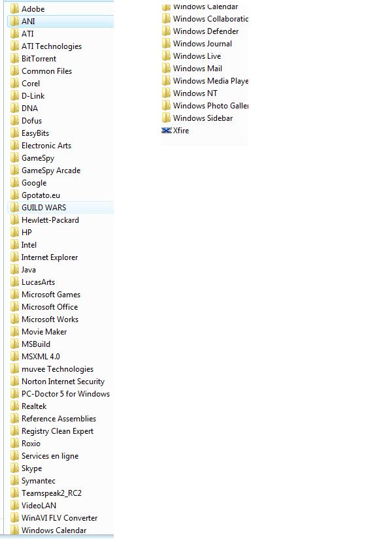Click the 'Realtek' folder name

pyautogui.click(x=34, y=406)
